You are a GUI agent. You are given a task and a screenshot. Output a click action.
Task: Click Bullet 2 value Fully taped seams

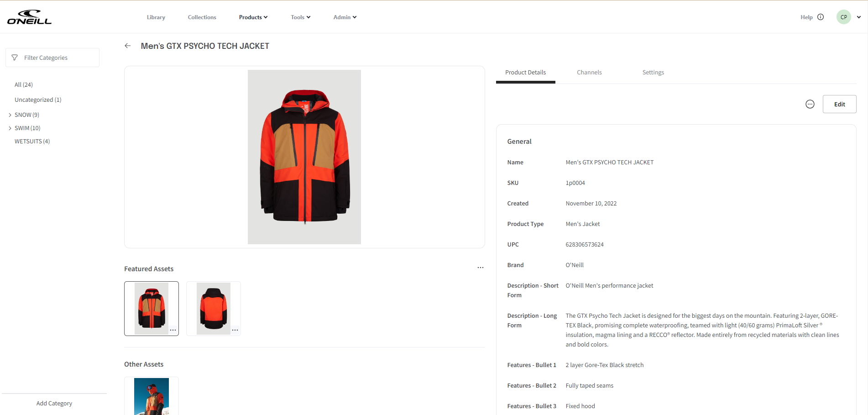[590, 385]
